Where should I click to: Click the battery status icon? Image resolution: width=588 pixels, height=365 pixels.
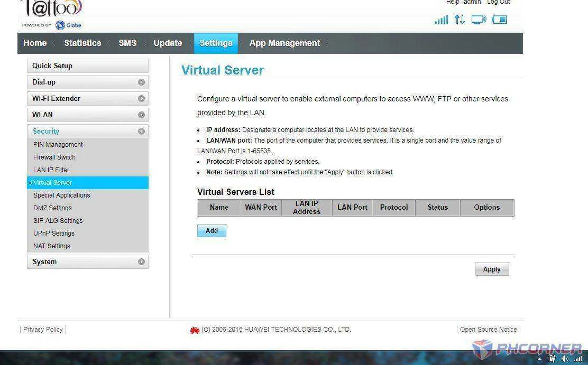500,20
